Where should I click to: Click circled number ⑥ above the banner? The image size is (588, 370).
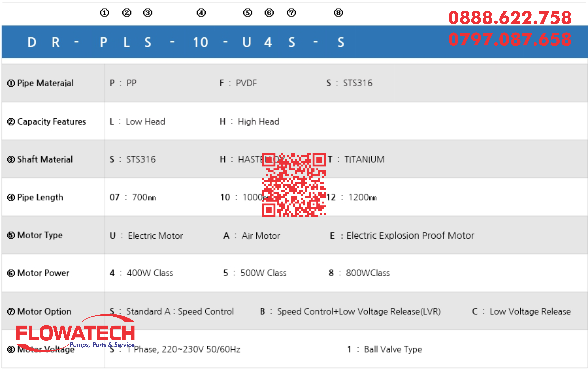pos(269,13)
